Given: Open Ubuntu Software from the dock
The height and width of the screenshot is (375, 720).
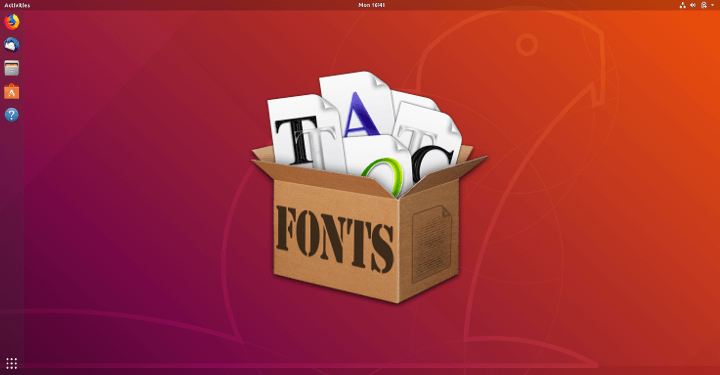Looking at the screenshot, I should point(11,92).
